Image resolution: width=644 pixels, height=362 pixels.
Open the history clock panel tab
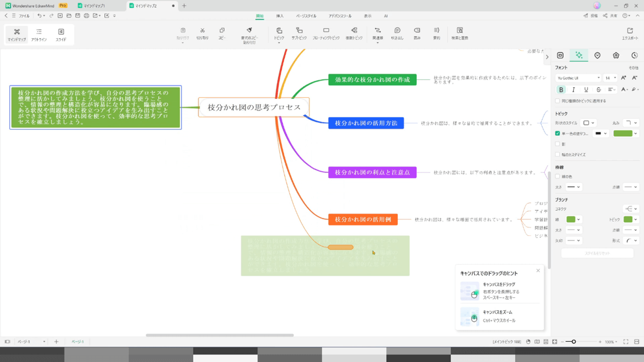click(x=635, y=55)
